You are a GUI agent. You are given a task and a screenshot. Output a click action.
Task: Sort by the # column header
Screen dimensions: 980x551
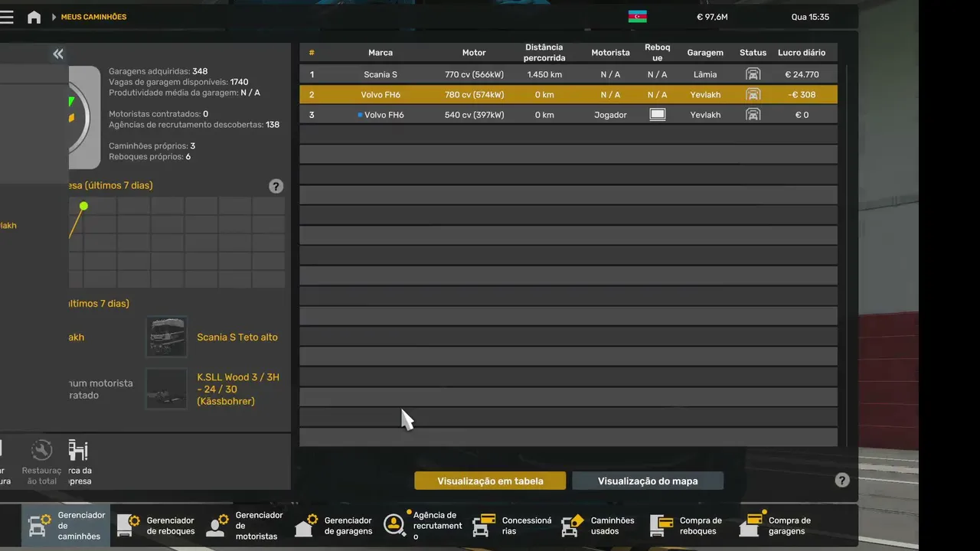(312, 53)
